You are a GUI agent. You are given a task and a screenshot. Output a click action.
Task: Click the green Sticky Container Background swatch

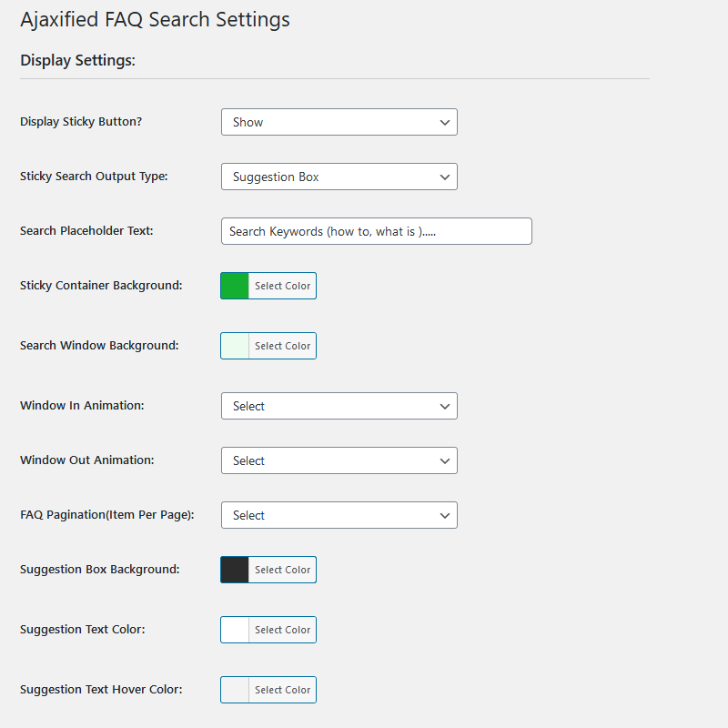(x=233, y=285)
